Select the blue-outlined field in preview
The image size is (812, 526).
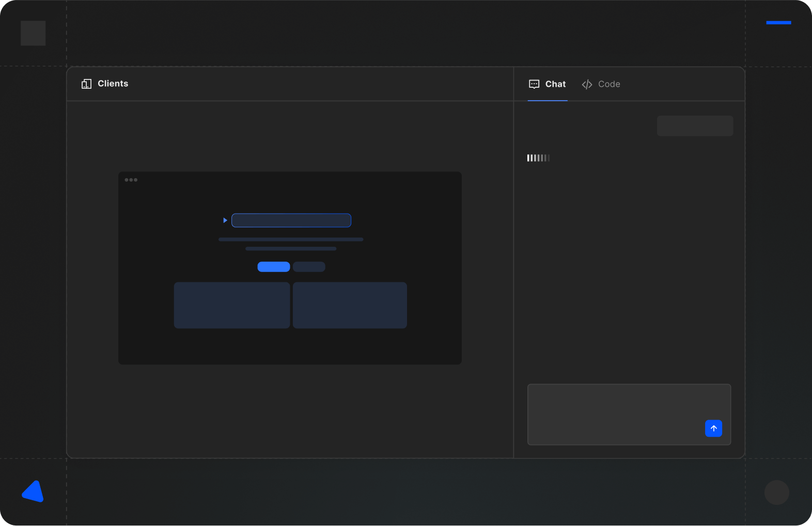pyautogui.click(x=291, y=220)
